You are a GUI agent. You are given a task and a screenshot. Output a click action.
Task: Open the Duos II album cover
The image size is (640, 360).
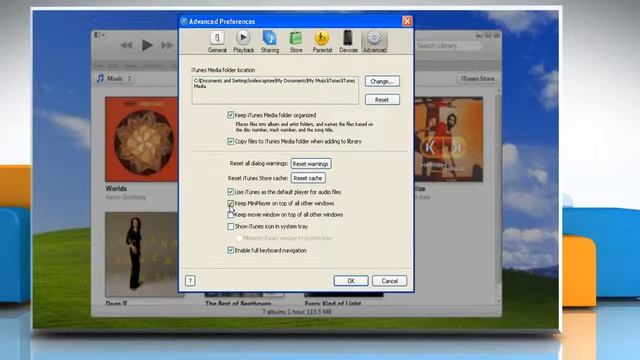[141, 254]
